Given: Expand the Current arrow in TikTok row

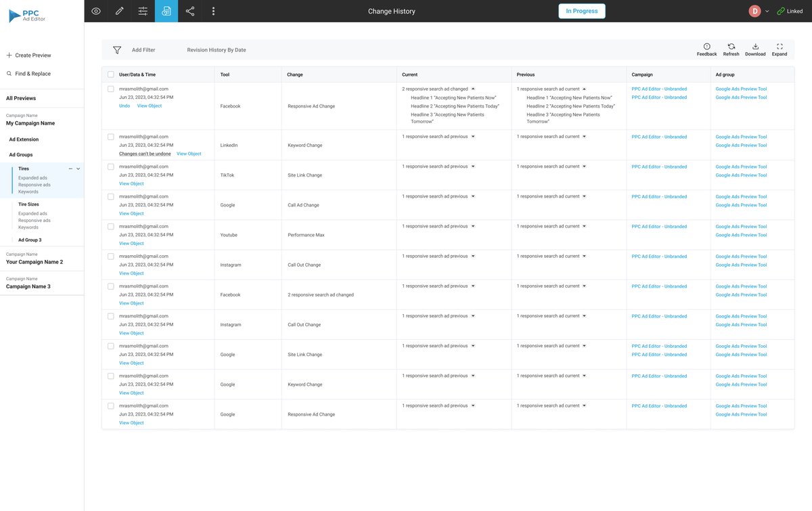Looking at the screenshot, I should click(x=473, y=166).
